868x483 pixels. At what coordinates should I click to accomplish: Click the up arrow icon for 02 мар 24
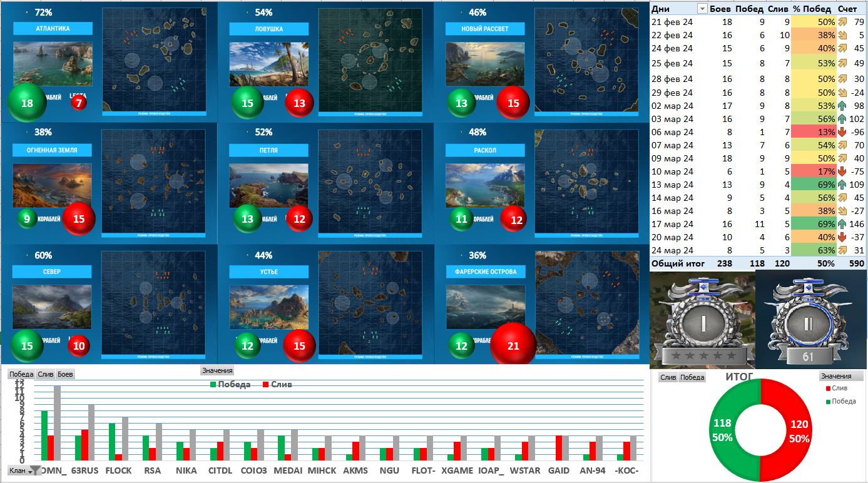(x=842, y=106)
